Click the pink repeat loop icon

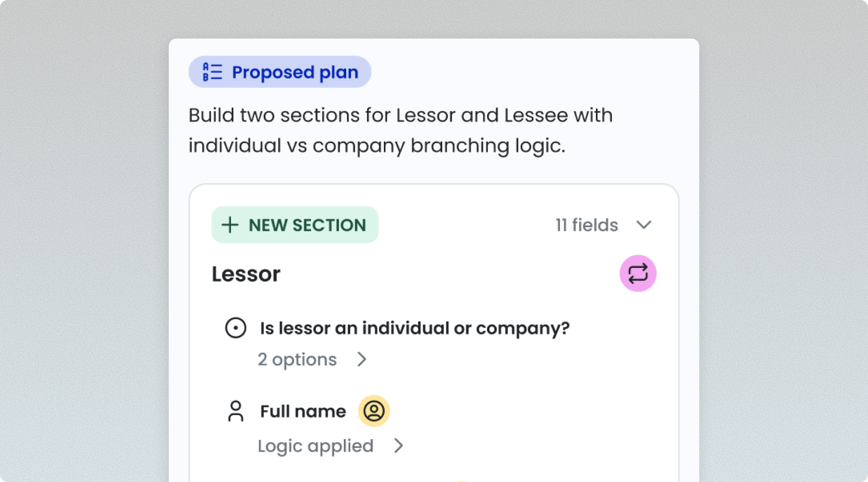[x=637, y=273]
